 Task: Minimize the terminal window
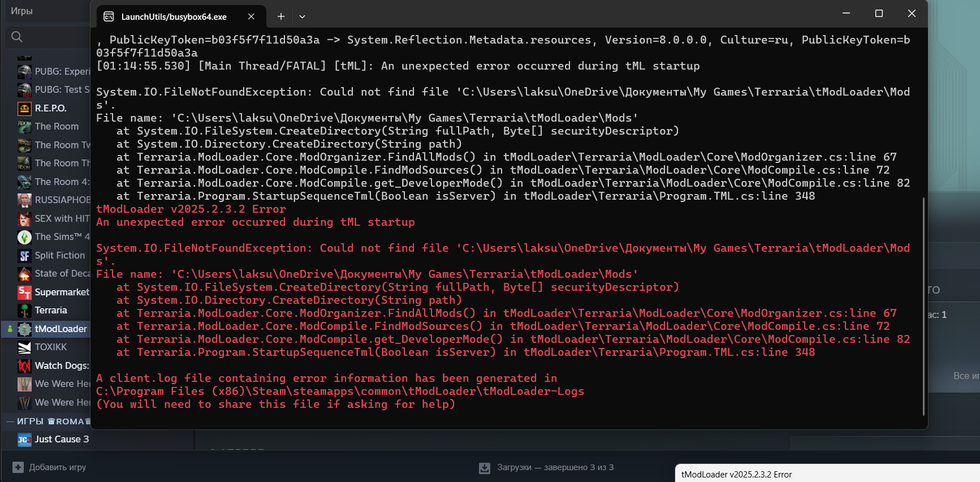click(x=846, y=13)
